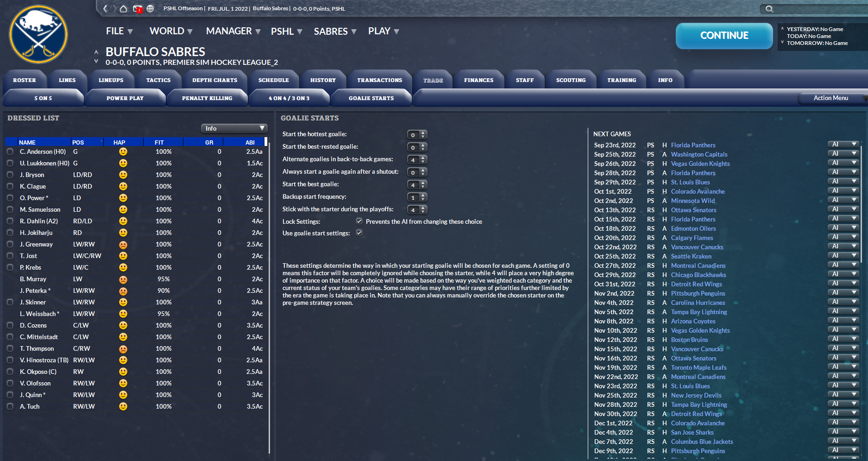Open the globe browser icon
868x461 pixels.
[x=150, y=8]
